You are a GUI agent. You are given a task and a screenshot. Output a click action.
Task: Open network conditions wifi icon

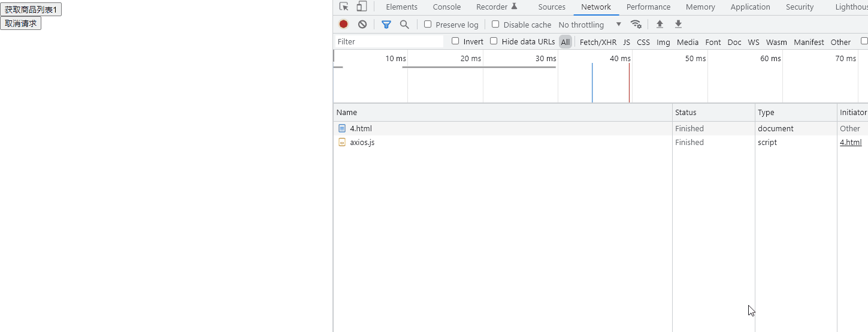coord(636,24)
